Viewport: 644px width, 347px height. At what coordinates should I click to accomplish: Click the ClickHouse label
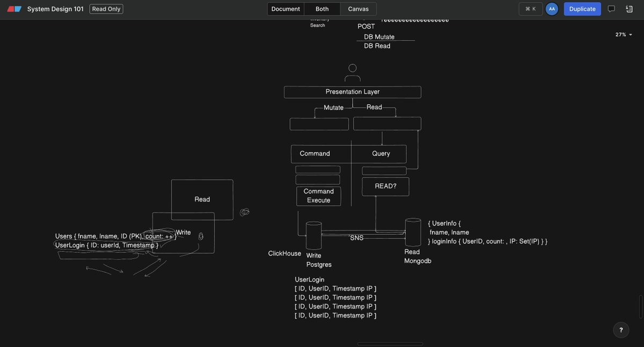coord(284,254)
